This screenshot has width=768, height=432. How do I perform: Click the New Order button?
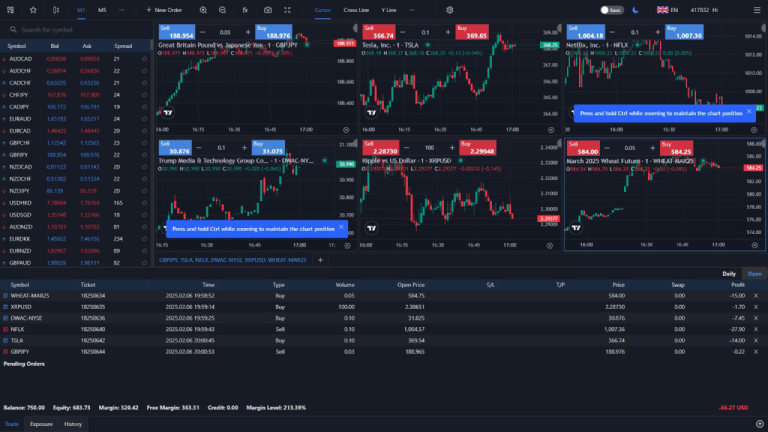pyautogui.click(x=164, y=10)
